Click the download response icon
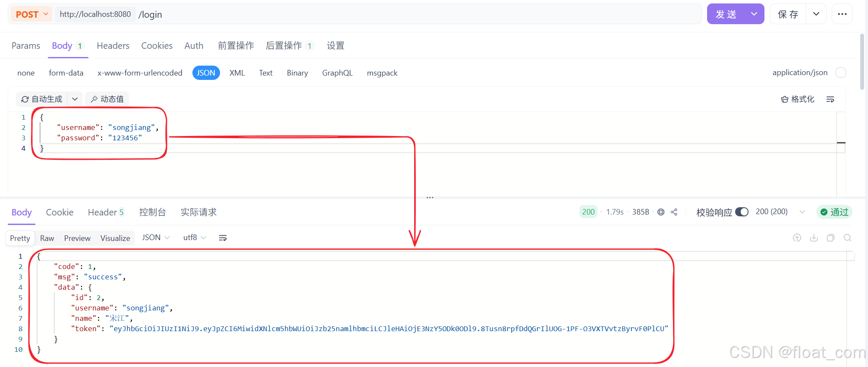This screenshot has height=367, width=868. coord(814,238)
